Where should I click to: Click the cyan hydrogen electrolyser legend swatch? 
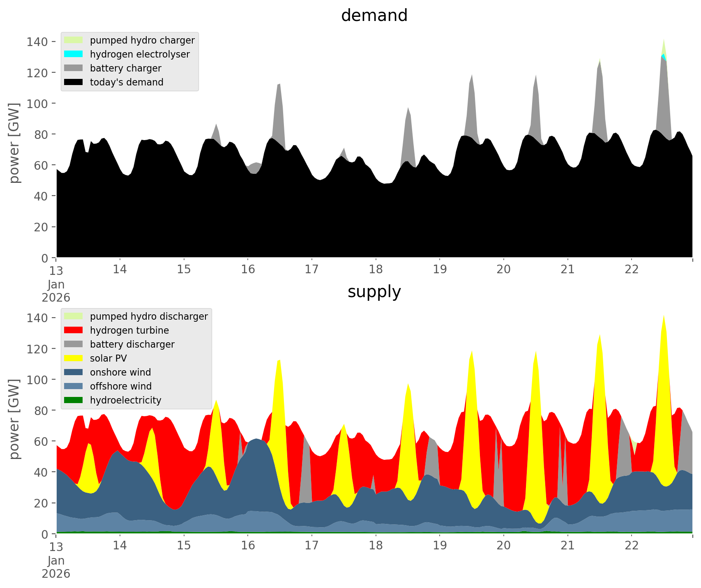click(x=73, y=54)
